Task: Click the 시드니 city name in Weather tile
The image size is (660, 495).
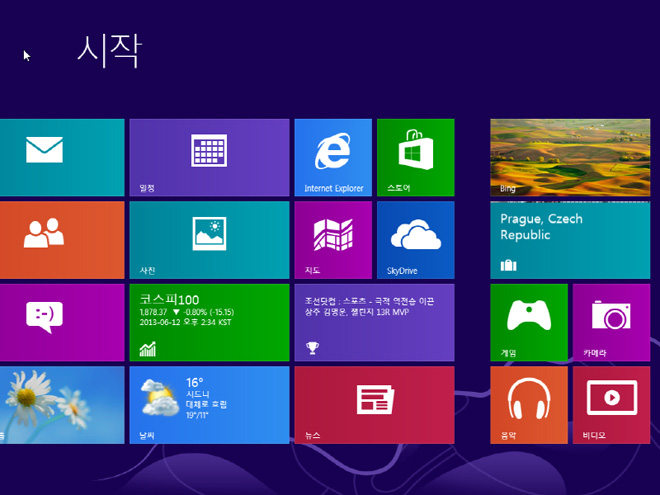Action: coord(197,394)
